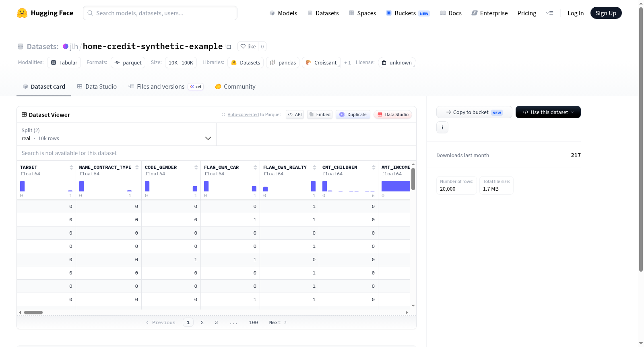Click the jlh user avatar

point(66,46)
